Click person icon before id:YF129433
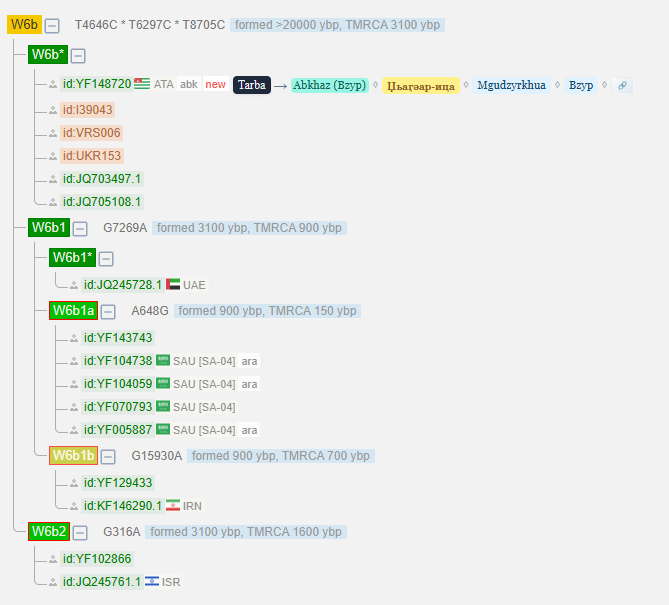Viewport: 669px width, 605px height. click(x=74, y=483)
